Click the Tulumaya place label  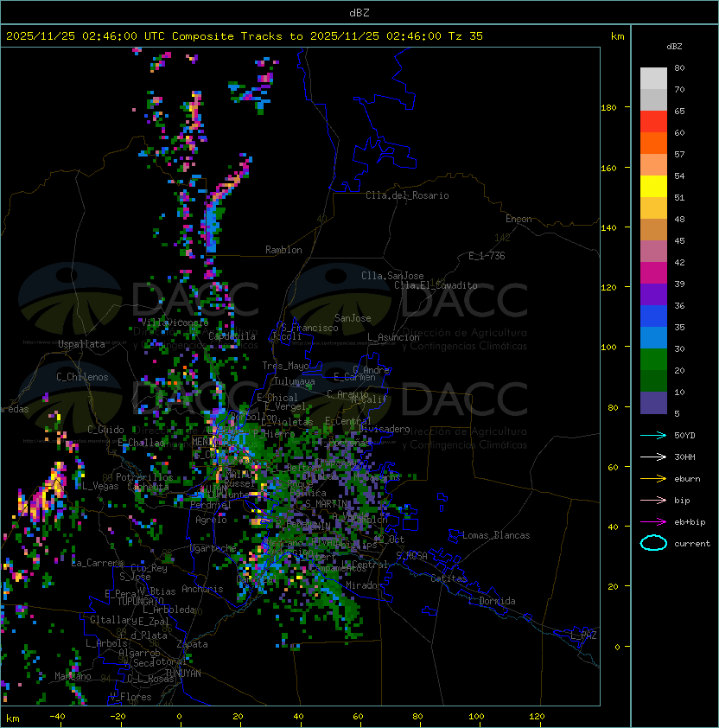pos(295,381)
